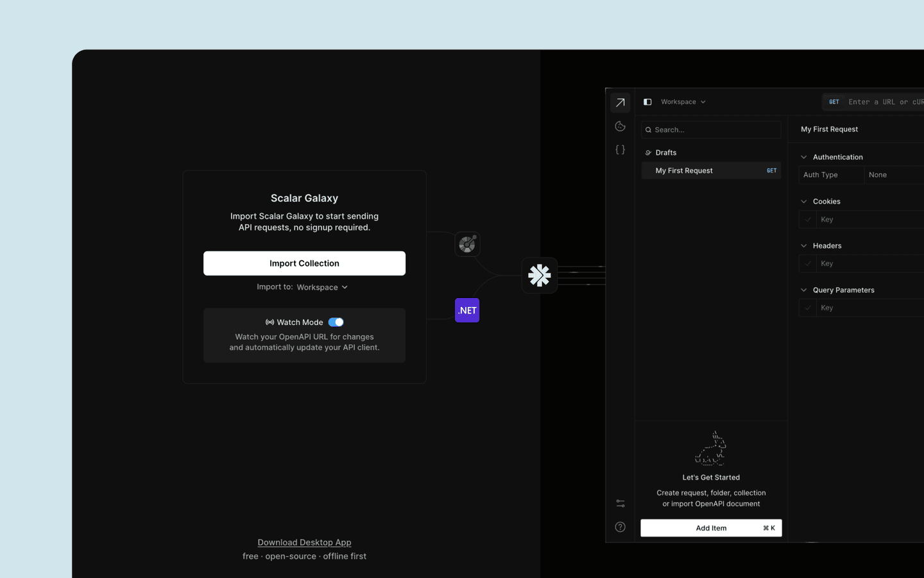This screenshot has height=578, width=924.
Task: Click the GET badge on My First Request
Action: click(772, 171)
